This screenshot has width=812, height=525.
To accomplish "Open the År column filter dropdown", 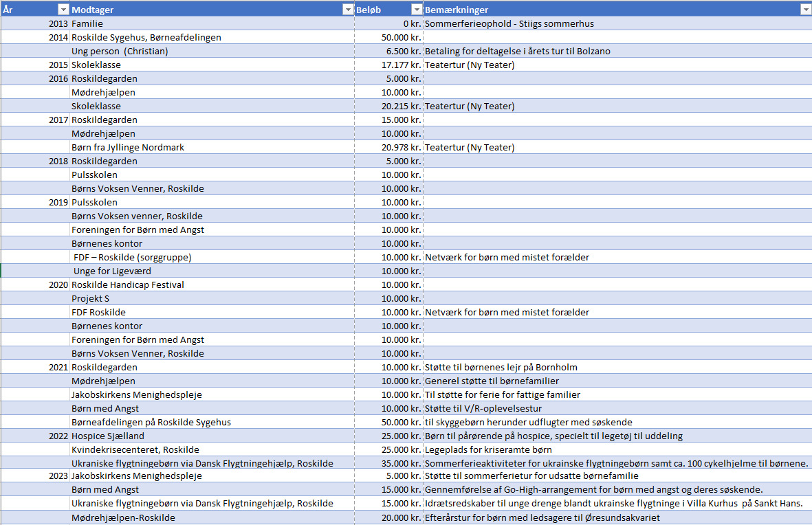I will coord(63,10).
